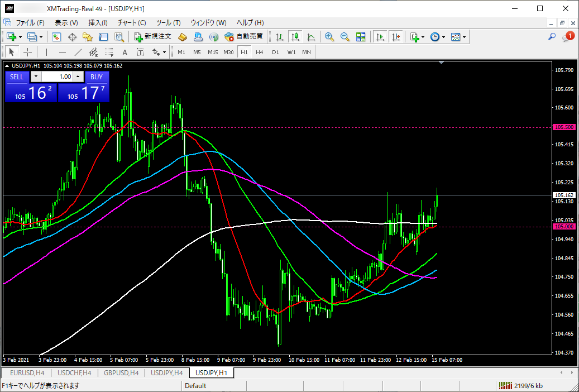Increase lot volume with up arrow
This screenshot has height=392, width=579.
coord(78,77)
